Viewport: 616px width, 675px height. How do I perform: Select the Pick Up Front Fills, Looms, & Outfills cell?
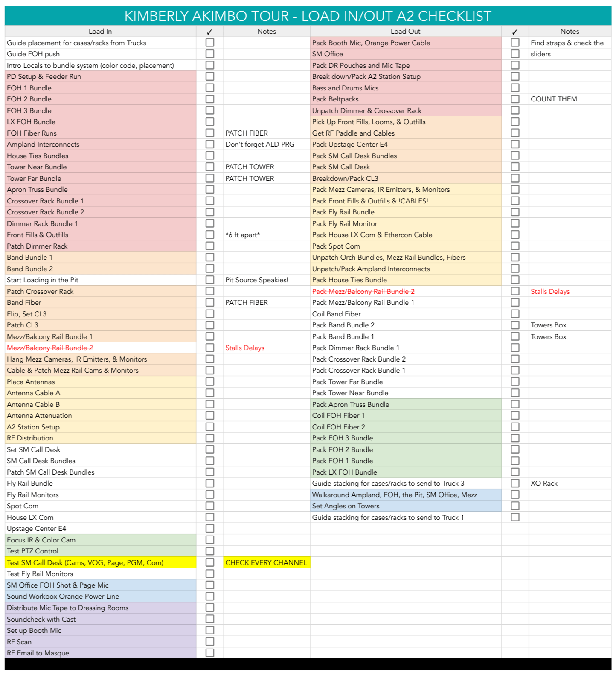[x=406, y=122]
